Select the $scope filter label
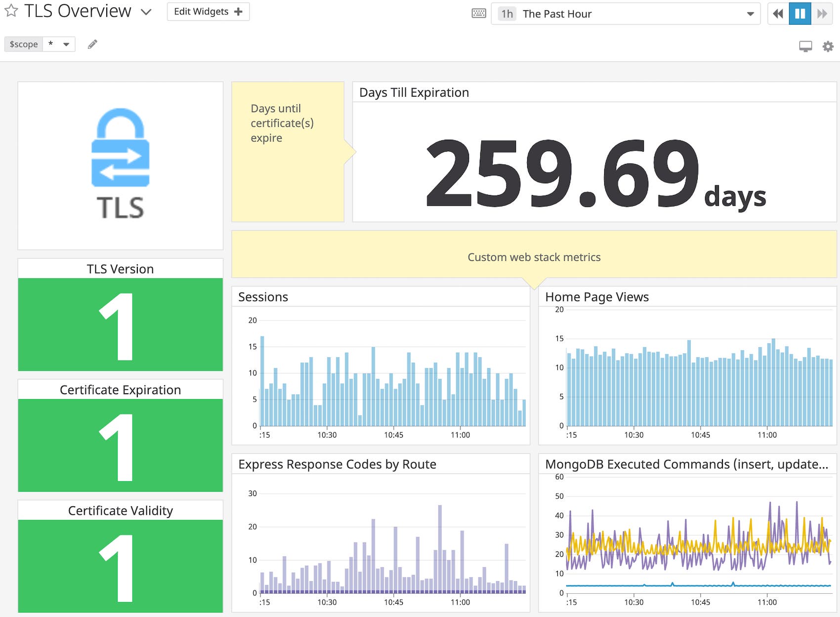This screenshot has width=840, height=617. click(23, 44)
